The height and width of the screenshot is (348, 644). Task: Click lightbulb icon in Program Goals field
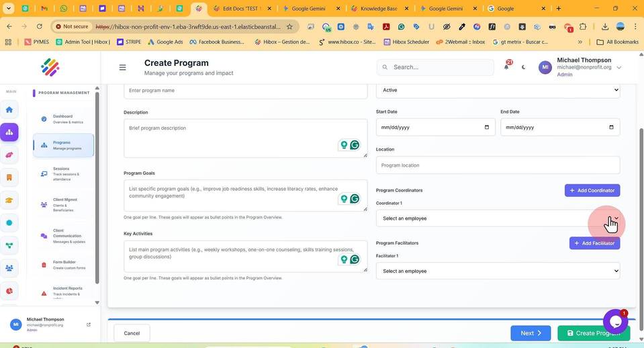pyautogui.click(x=344, y=199)
